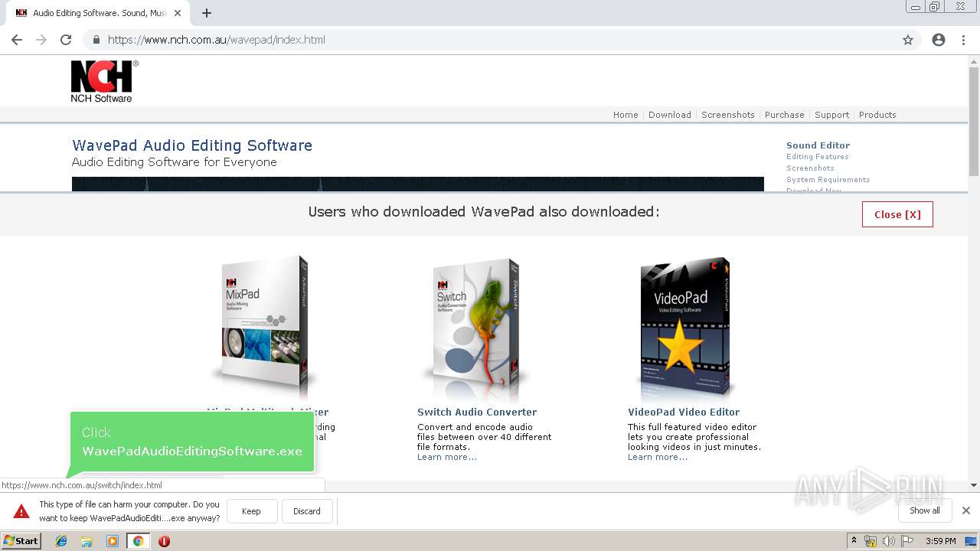This screenshot has height=551, width=980.
Task: Open the System Requirements sidebar link
Action: point(828,180)
